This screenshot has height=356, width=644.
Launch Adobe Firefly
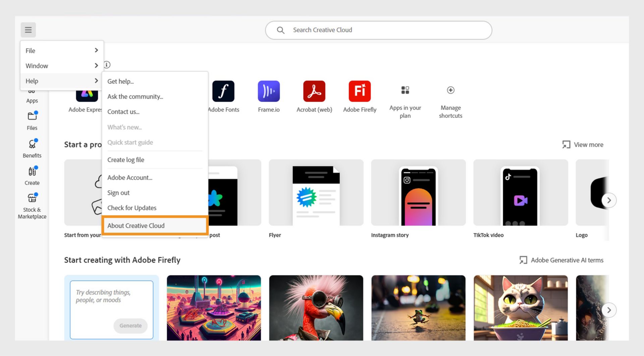pos(359,91)
